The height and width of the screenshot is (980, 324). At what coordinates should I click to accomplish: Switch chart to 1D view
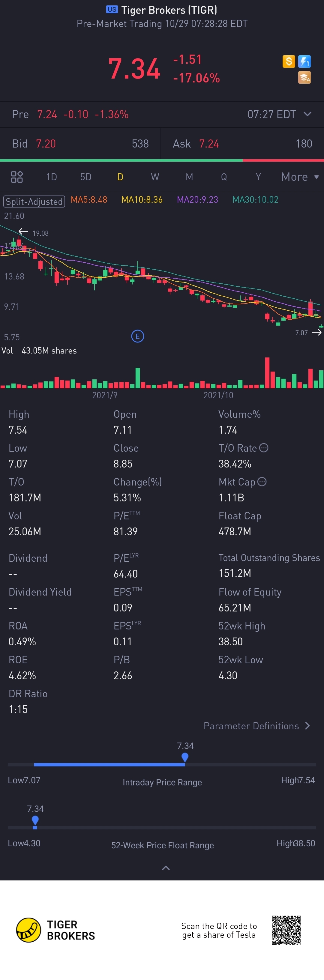tap(51, 177)
